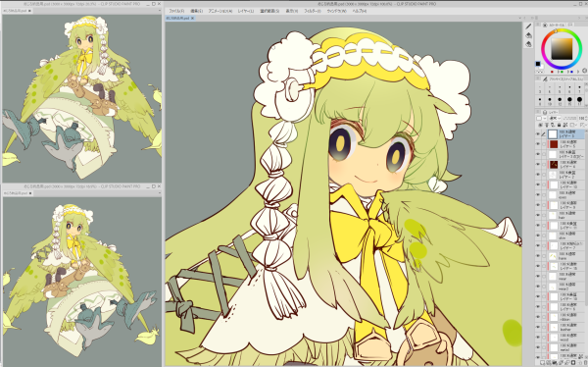Open layer palette color dropdown
588x367 pixels.
pos(541,119)
